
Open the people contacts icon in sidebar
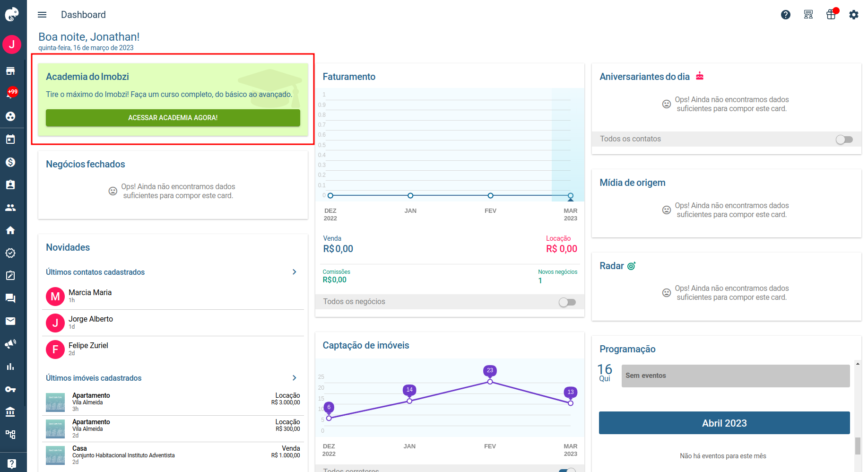[10, 207]
